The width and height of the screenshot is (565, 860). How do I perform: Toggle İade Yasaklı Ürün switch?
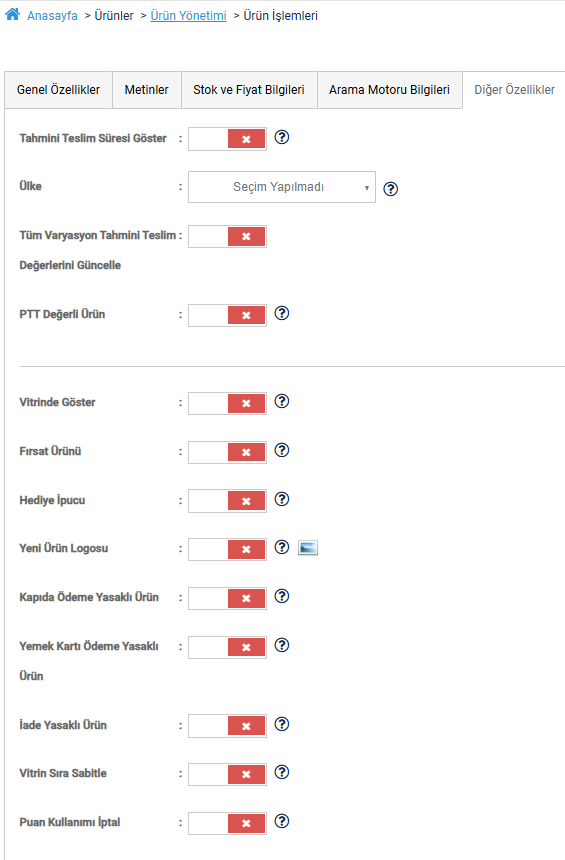click(x=228, y=726)
